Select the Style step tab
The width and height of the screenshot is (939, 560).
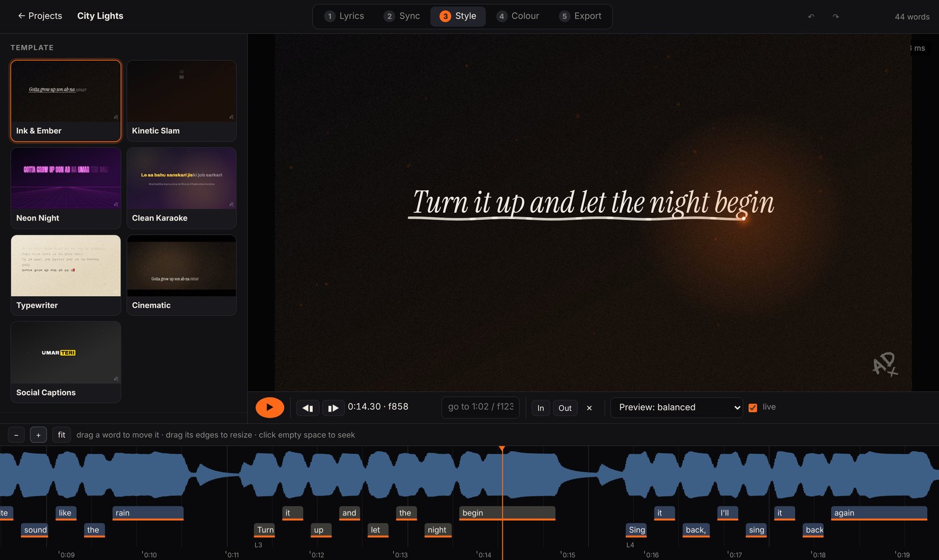(x=458, y=16)
